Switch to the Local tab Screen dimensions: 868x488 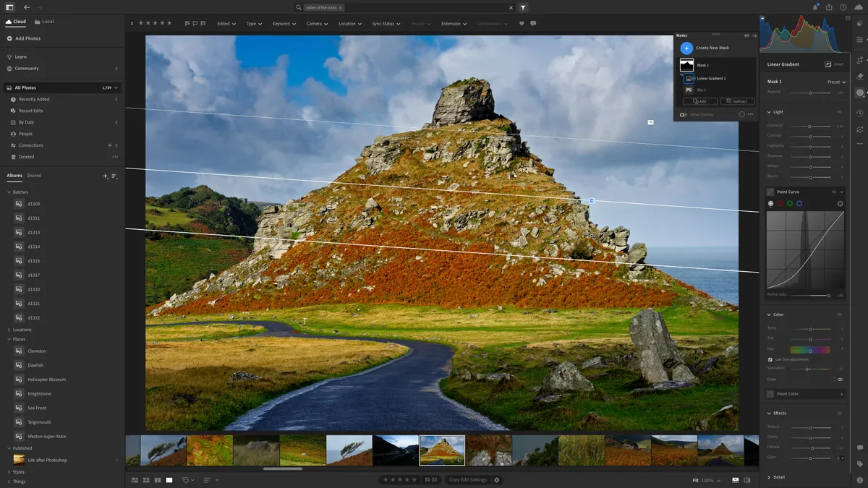pyautogui.click(x=45, y=21)
